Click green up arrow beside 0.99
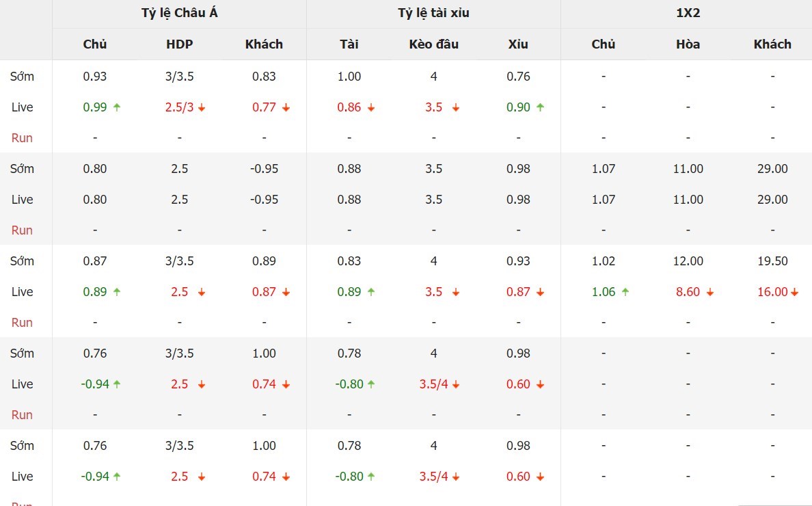 [117, 107]
